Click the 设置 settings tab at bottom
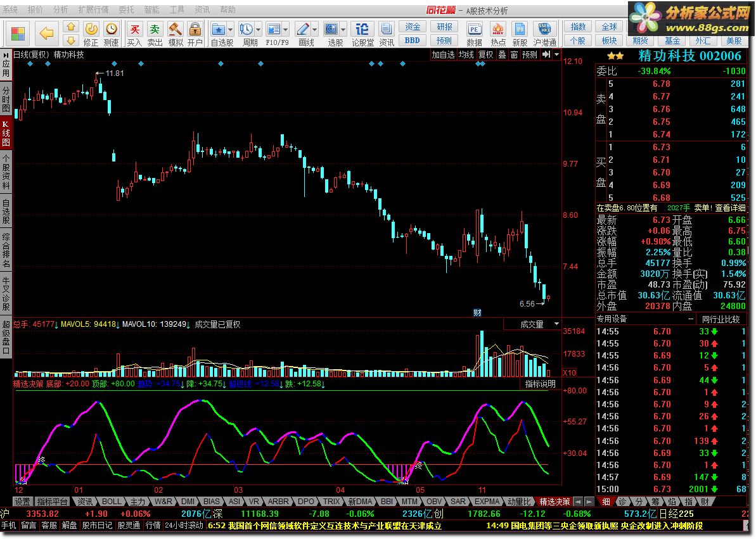This screenshot has width=756, height=539. coord(23,502)
